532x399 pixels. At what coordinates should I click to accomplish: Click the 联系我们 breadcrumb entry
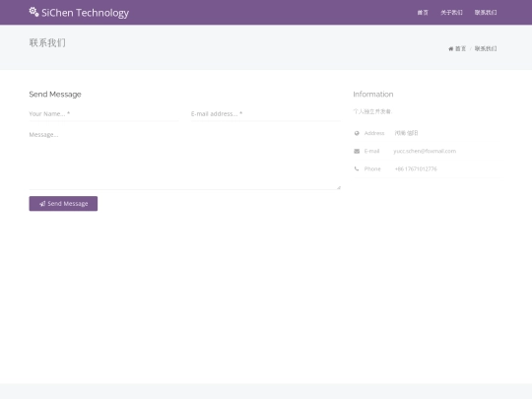point(486,49)
